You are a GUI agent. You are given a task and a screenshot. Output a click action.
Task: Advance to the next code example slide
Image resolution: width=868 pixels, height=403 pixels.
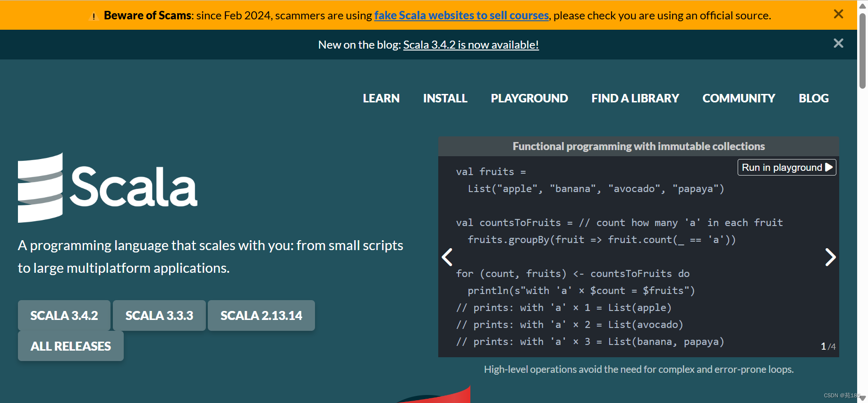[830, 257]
